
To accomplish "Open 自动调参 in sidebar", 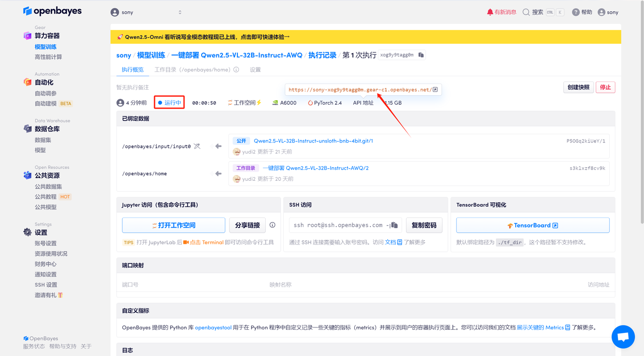I will pyautogui.click(x=46, y=93).
